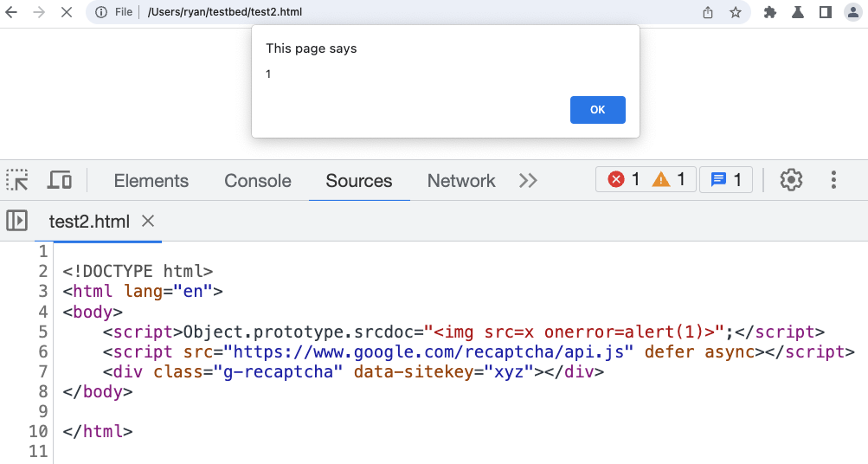Click the 'Object.prototype.srcdoc' code text

[x=298, y=332]
